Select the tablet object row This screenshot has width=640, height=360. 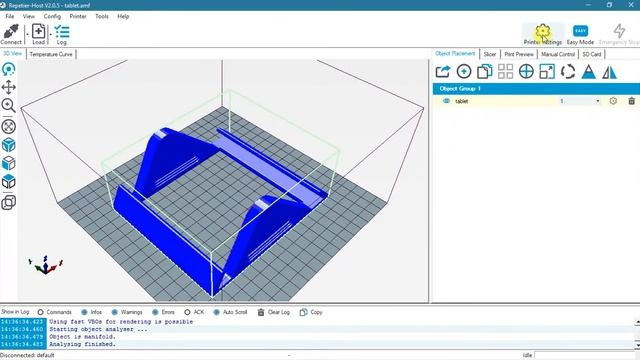[536, 101]
